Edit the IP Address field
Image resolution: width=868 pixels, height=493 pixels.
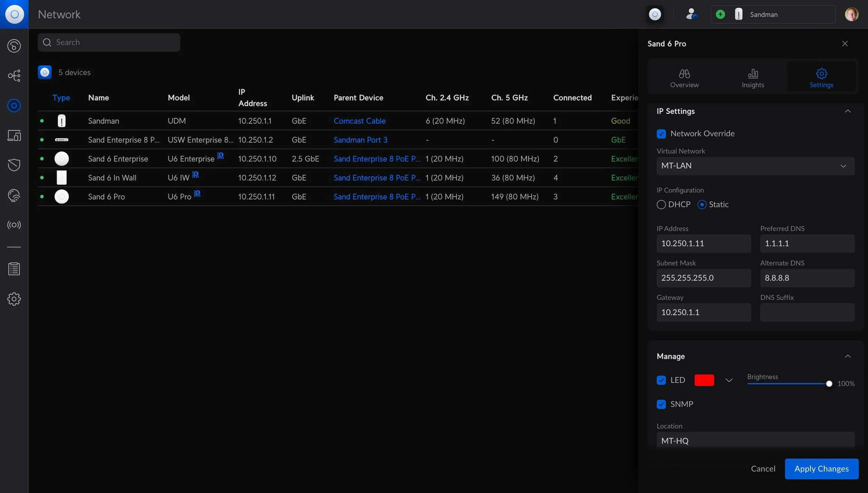tap(703, 243)
